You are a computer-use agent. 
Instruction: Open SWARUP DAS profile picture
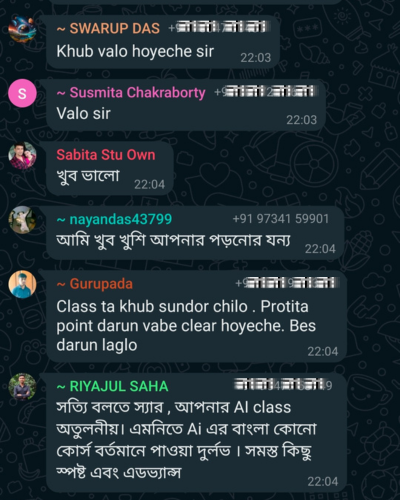[22, 29]
